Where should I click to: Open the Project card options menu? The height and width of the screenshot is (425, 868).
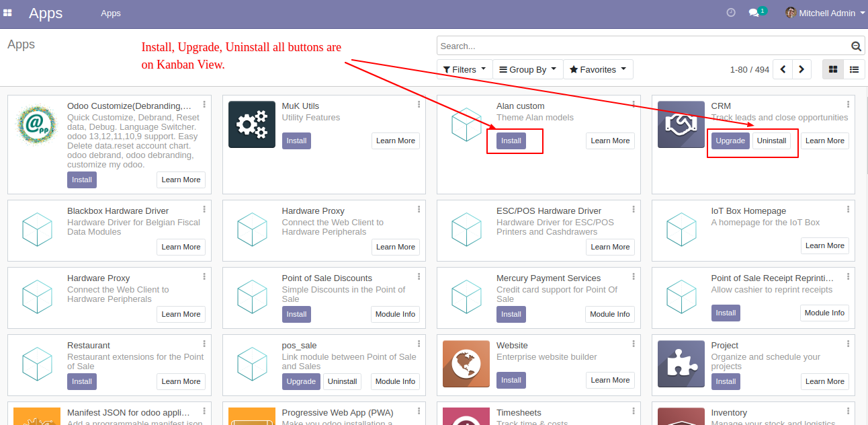[848, 344]
